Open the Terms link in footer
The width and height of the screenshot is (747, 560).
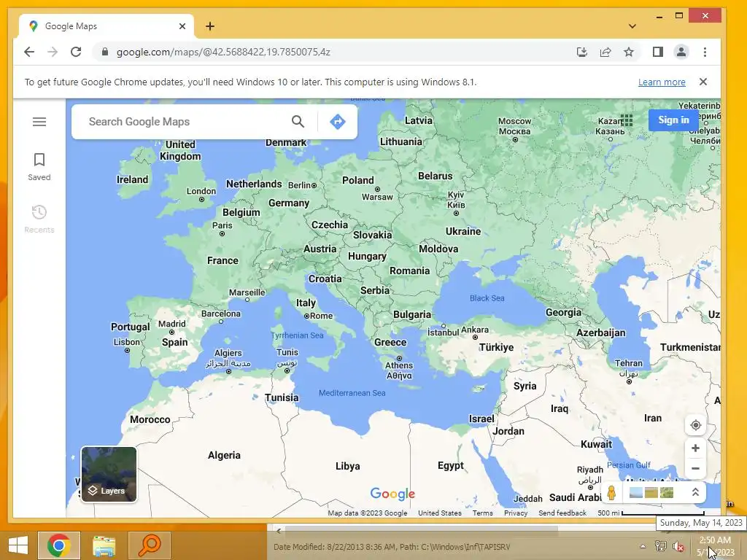click(x=483, y=513)
